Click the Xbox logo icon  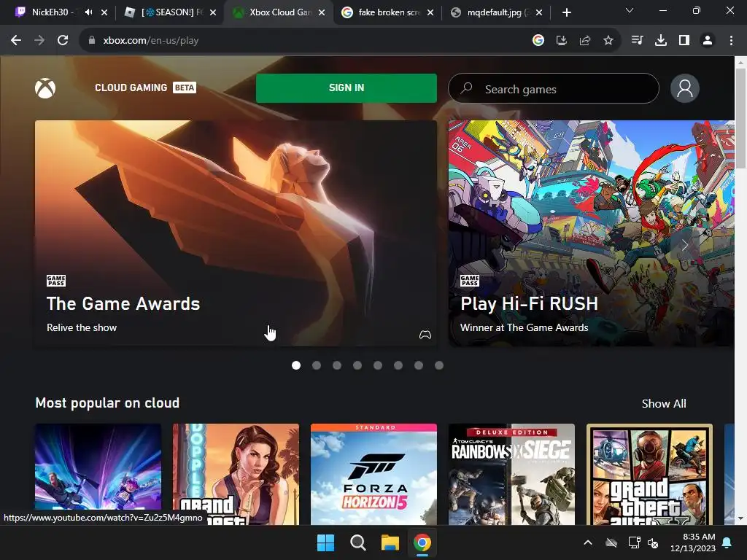(45, 88)
